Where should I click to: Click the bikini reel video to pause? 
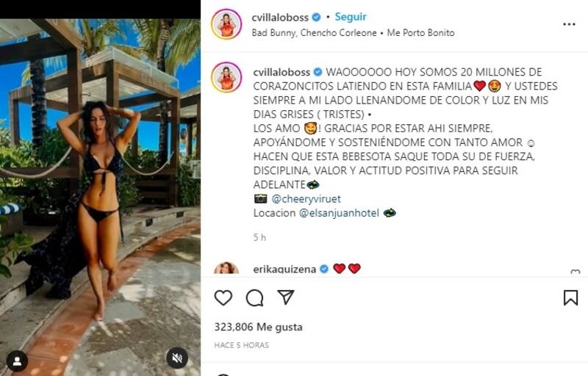[x=100, y=198]
